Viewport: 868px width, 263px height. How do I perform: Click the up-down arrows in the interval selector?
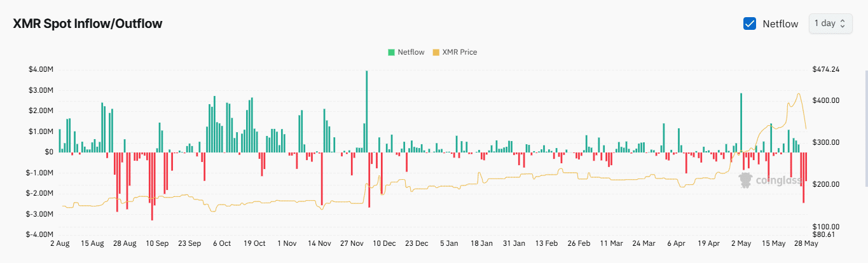[843, 24]
